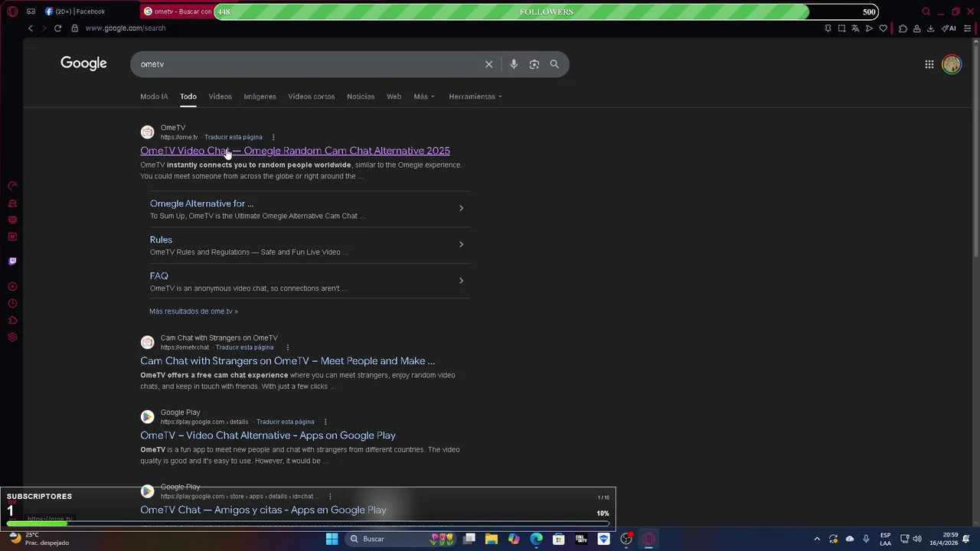Switch to Videos results tab
980x551 pixels.
click(220, 96)
